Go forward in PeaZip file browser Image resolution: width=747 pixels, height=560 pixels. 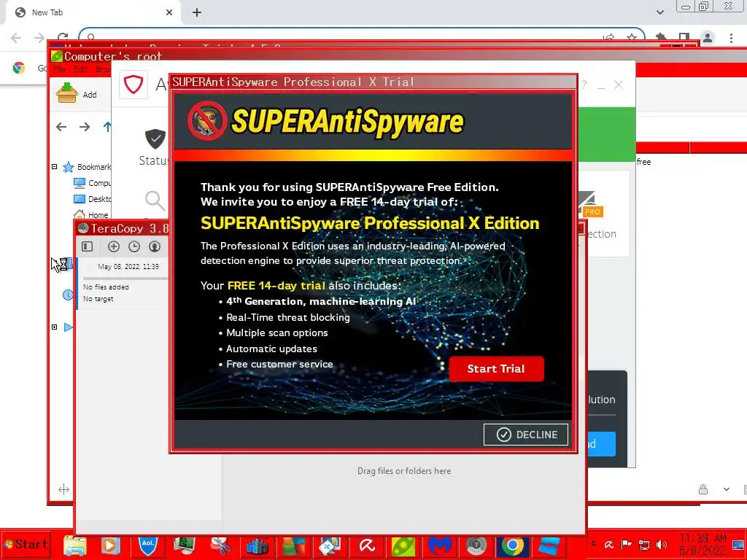click(85, 127)
